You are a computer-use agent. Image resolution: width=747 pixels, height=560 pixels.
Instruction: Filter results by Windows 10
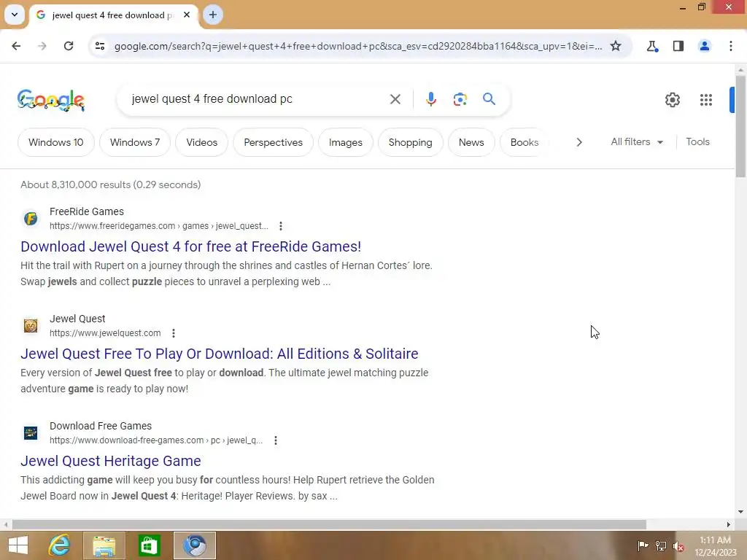coord(55,142)
